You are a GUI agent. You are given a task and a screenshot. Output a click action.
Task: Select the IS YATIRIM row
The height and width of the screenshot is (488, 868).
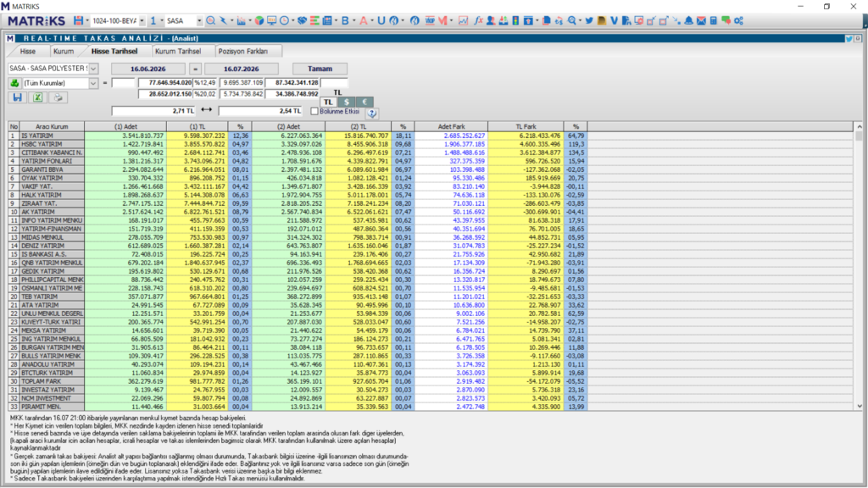click(298, 136)
